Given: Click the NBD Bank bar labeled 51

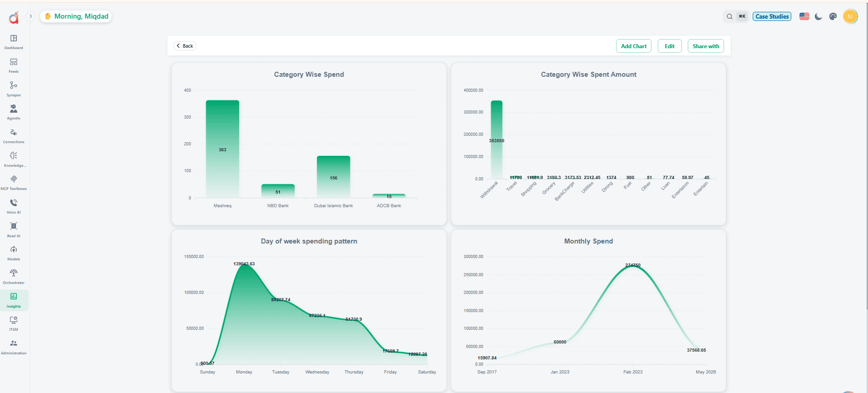Looking at the screenshot, I should tap(278, 191).
